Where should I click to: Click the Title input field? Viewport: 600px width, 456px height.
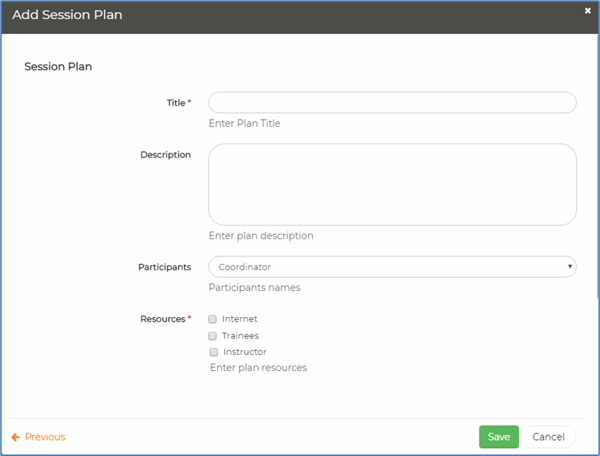coord(392,103)
